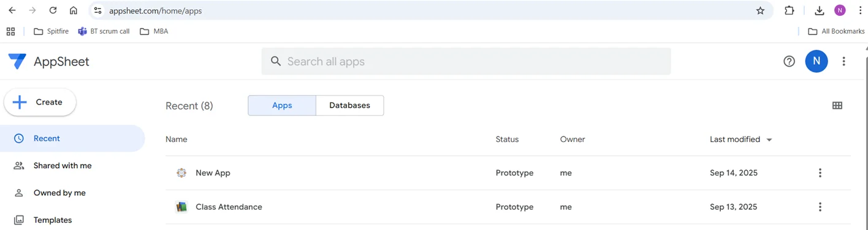
Task: Open AppSheet help
Action: pyautogui.click(x=789, y=61)
